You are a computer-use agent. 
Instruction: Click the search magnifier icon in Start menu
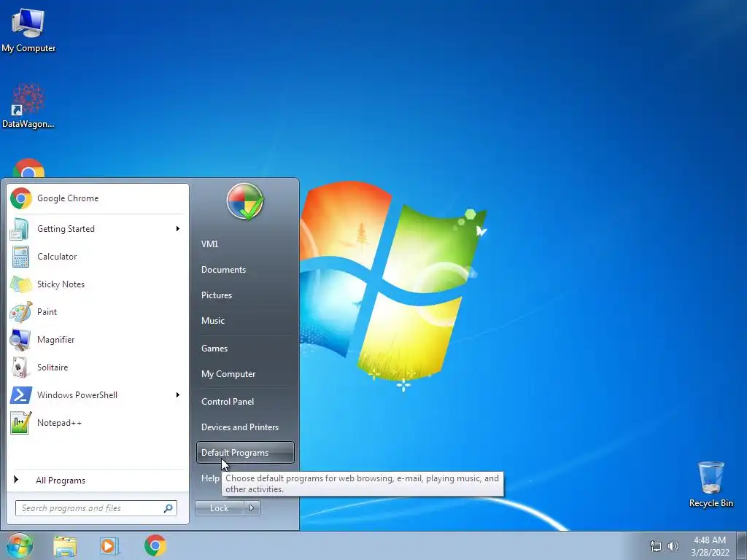pos(168,508)
